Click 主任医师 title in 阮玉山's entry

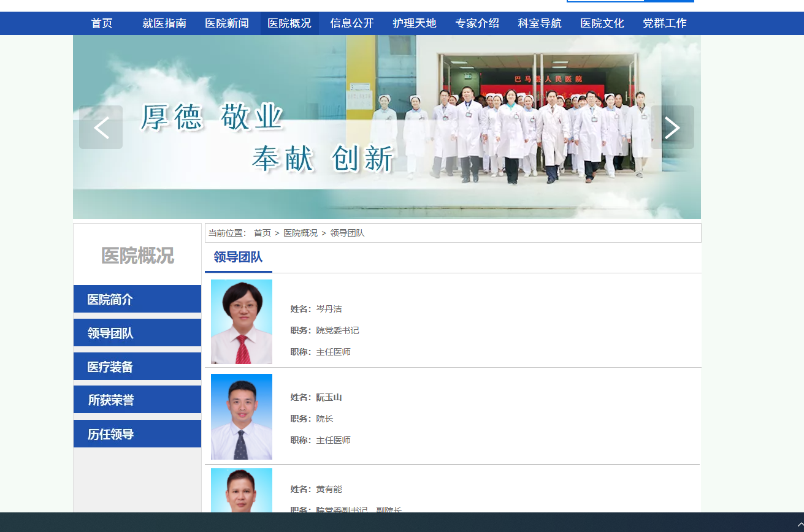(333, 440)
